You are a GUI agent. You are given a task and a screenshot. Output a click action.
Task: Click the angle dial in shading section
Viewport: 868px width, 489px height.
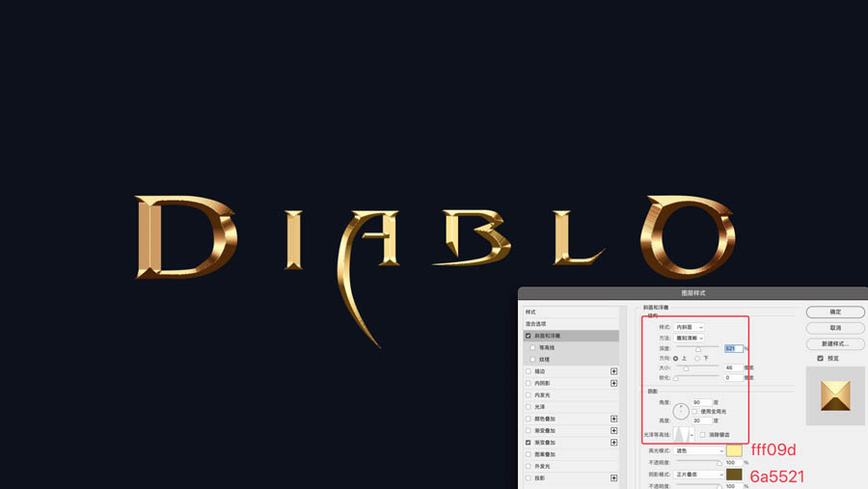coord(682,411)
